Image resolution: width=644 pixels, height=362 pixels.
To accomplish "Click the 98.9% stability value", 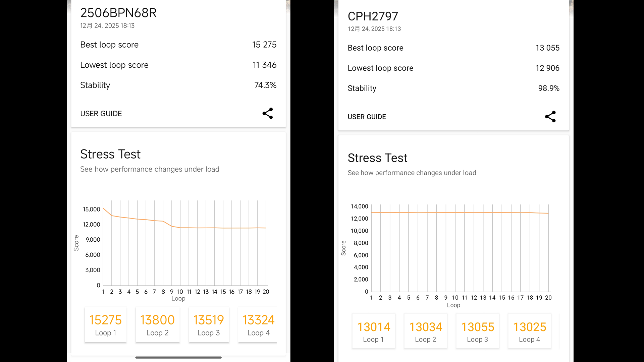I will [x=548, y=88].
